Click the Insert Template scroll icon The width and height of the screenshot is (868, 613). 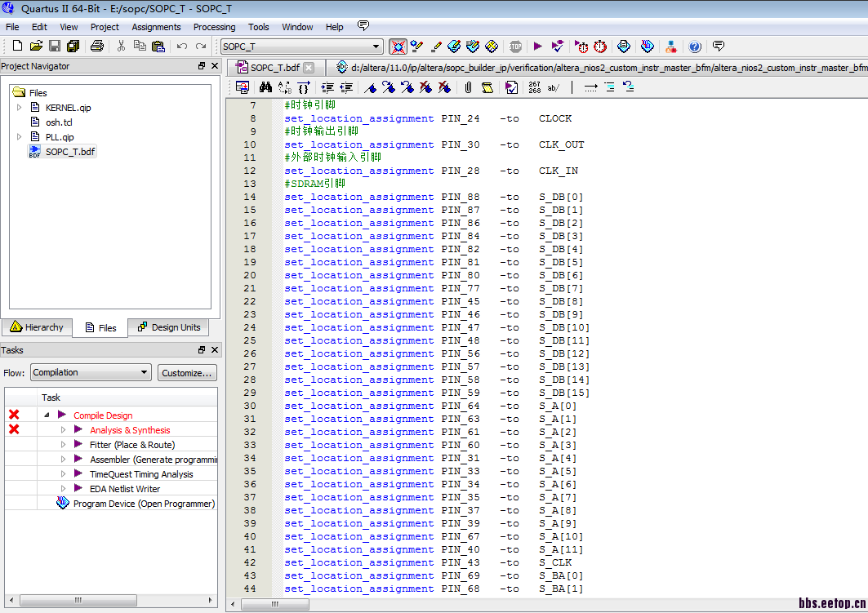(487, 87)
